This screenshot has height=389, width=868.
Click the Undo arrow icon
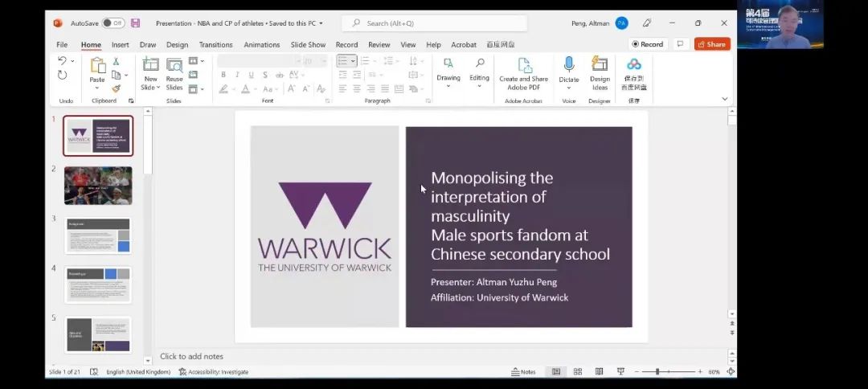pos(62,60)
